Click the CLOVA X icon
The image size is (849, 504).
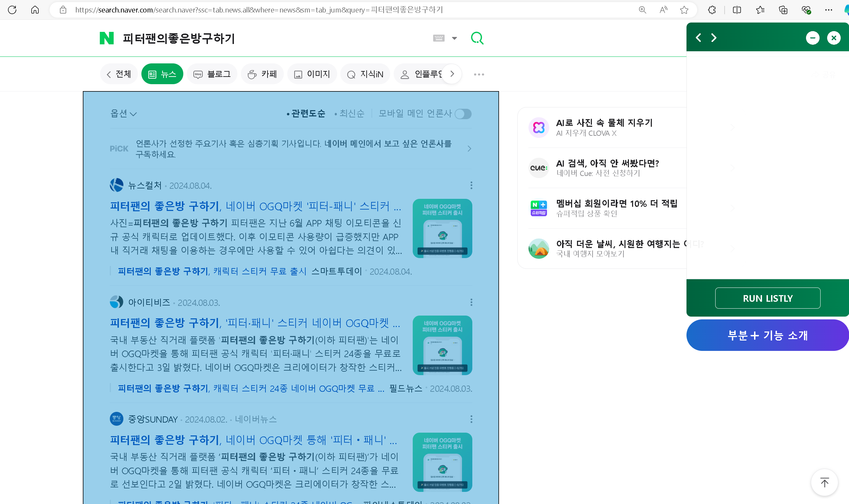click(539, 127)
